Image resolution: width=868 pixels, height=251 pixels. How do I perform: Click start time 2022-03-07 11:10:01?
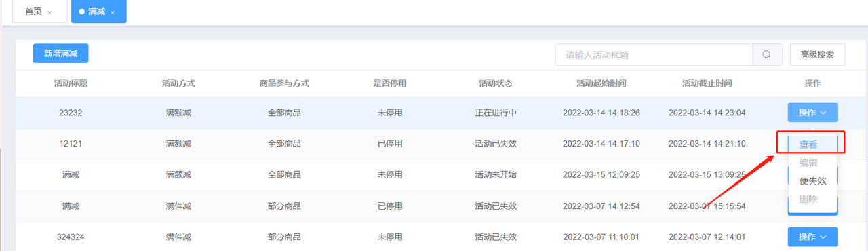[601, 237]
